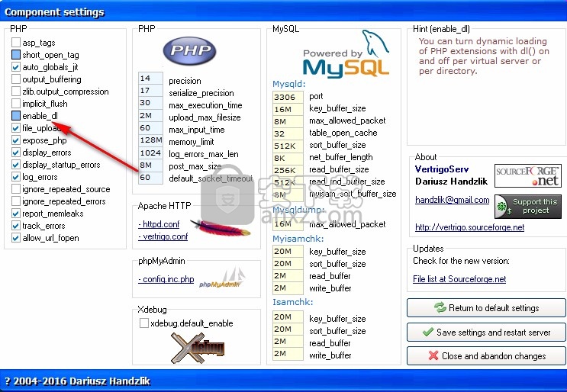Edit read_buffer_size value field
Viewport: 567px width, 392px height.
288,170
